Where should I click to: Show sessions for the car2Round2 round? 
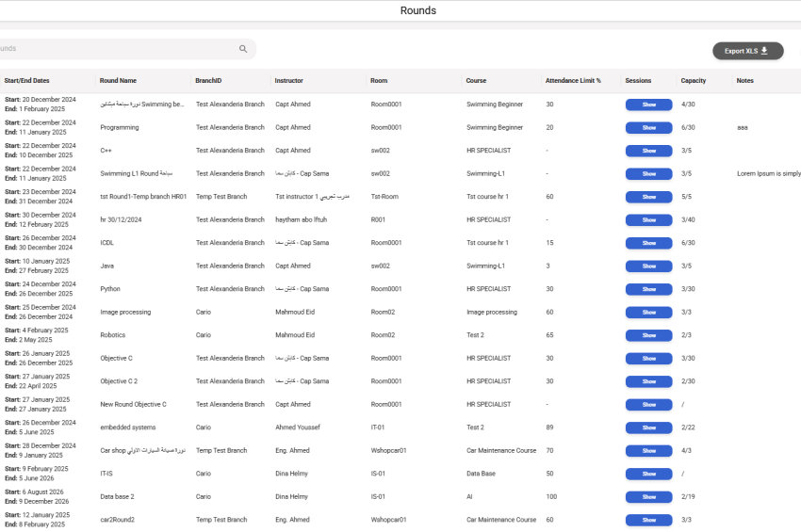coord(648,521)
